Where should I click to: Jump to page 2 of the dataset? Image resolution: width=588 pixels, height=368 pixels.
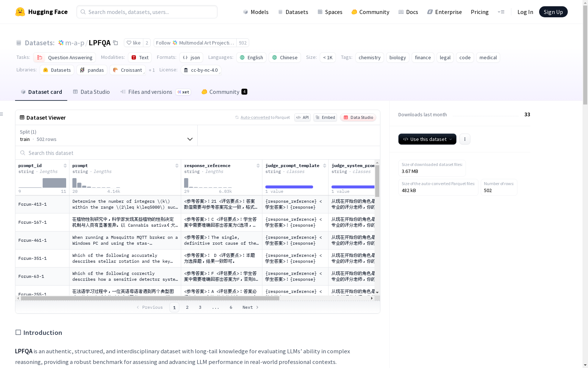click(187, 307)
